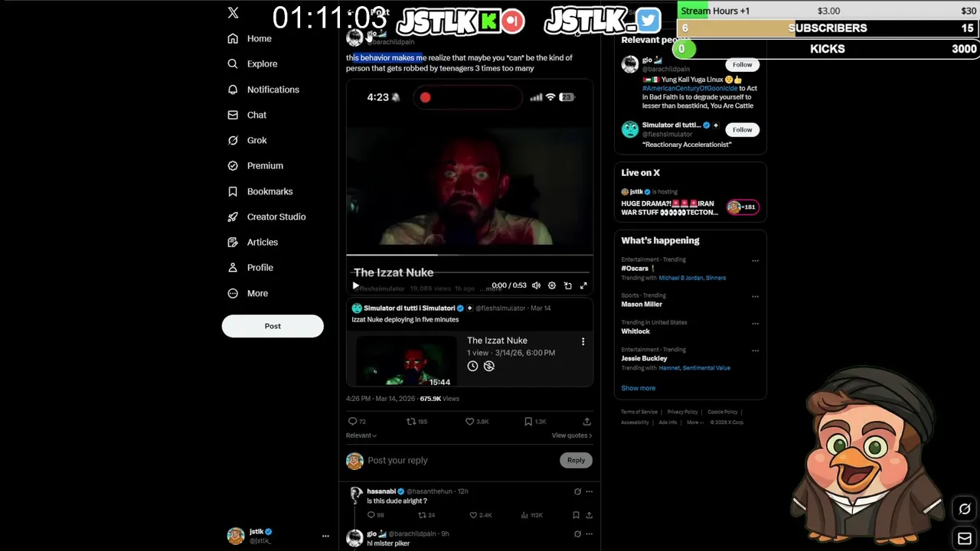Open options for Whitlock trend
Image resolution: width=980 pixels, height=551 pixels.
(755, 323)
